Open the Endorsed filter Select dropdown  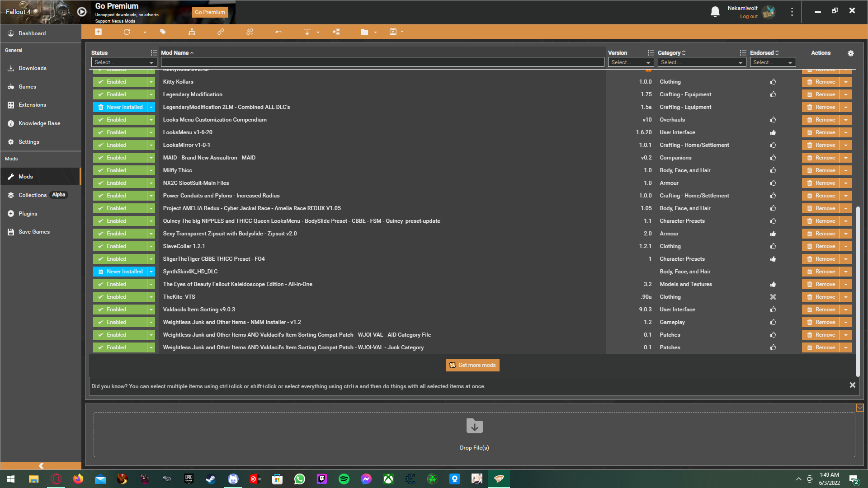773,62
